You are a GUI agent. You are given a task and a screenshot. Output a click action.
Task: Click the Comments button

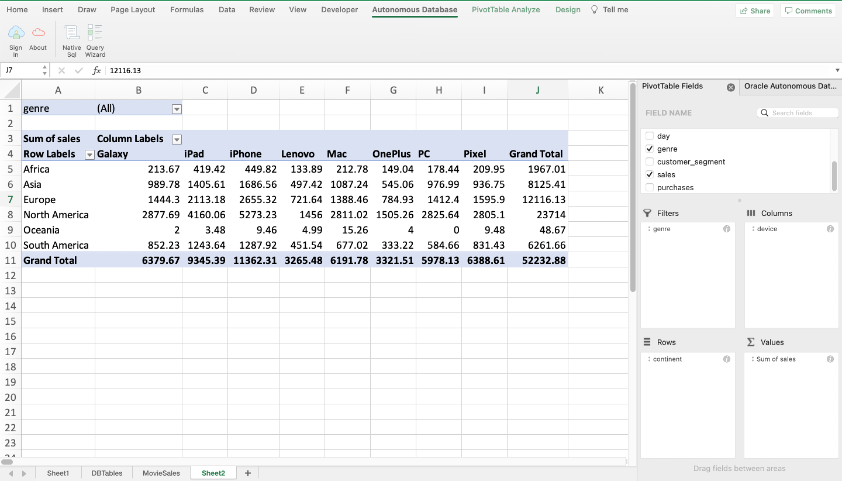808,11
